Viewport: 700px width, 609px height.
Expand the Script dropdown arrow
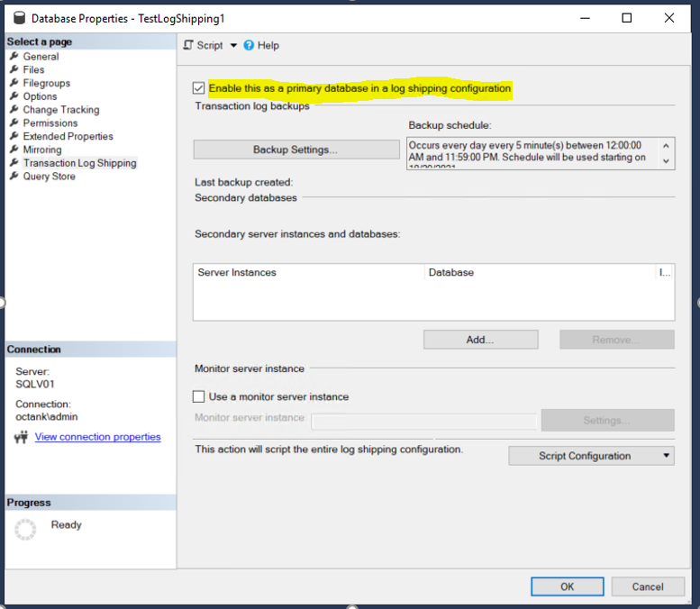point(233,45)
